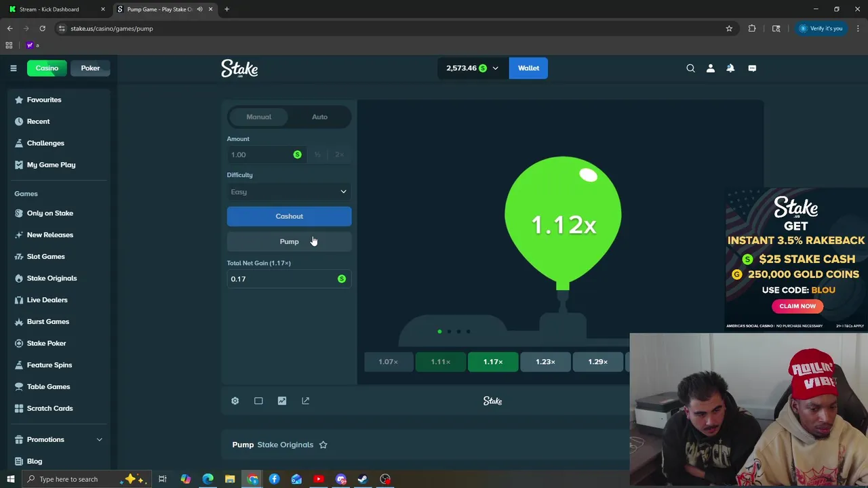Image resolution: width=868 pixels, height=488 pixels.
Task: Open the Wallet
Action: pos(528,68)
